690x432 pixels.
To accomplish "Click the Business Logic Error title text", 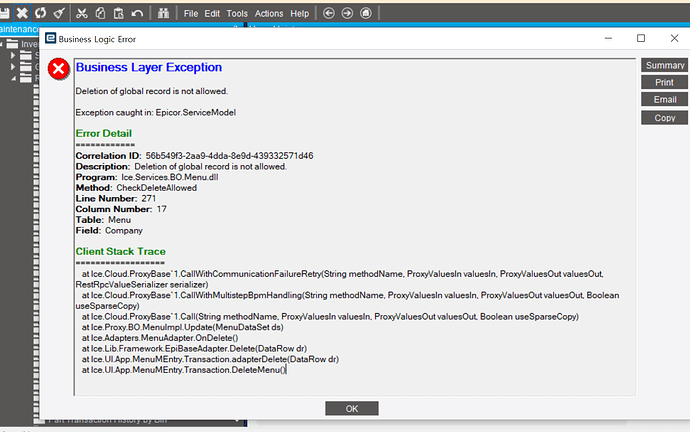I will (x=97, y=39).
